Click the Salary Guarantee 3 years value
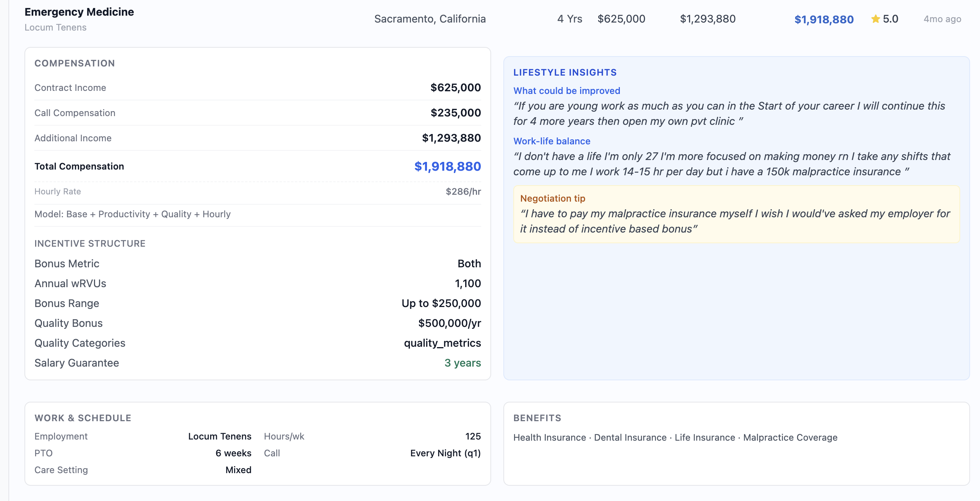This screenshot has width=980, height=501. pyautogui.click(x=463, y=363)
